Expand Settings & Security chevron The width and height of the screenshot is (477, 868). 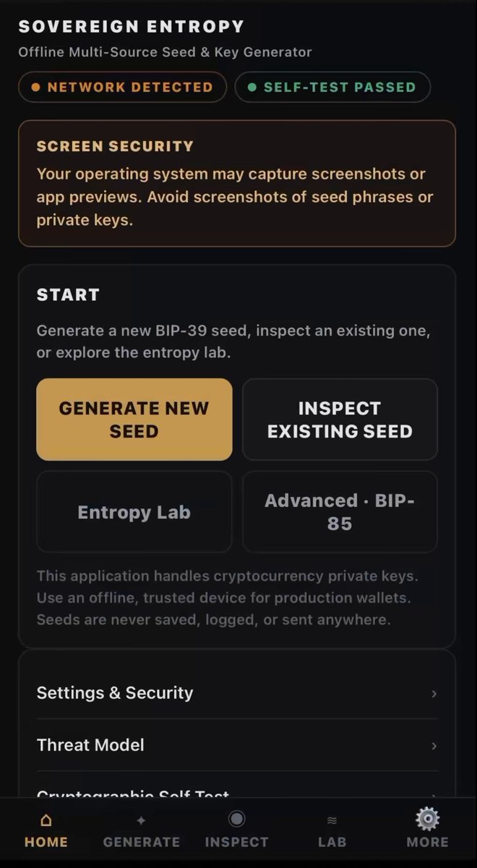pos(434,693)
